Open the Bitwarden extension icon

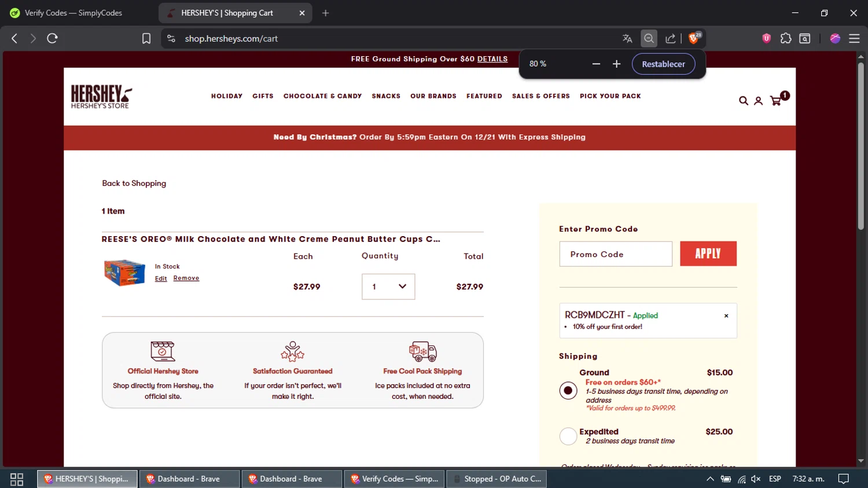767,38
